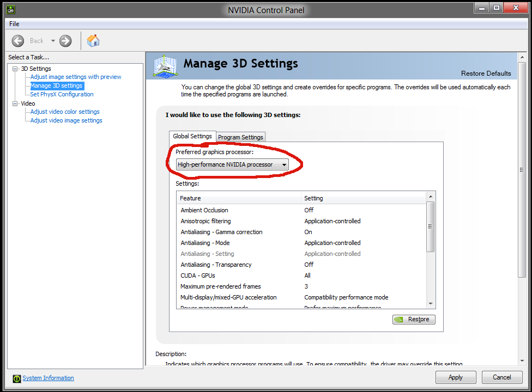Open the Preferred graphics processor dropdown
This screenshot has height=392, width=532.
(x=232, y=164)
